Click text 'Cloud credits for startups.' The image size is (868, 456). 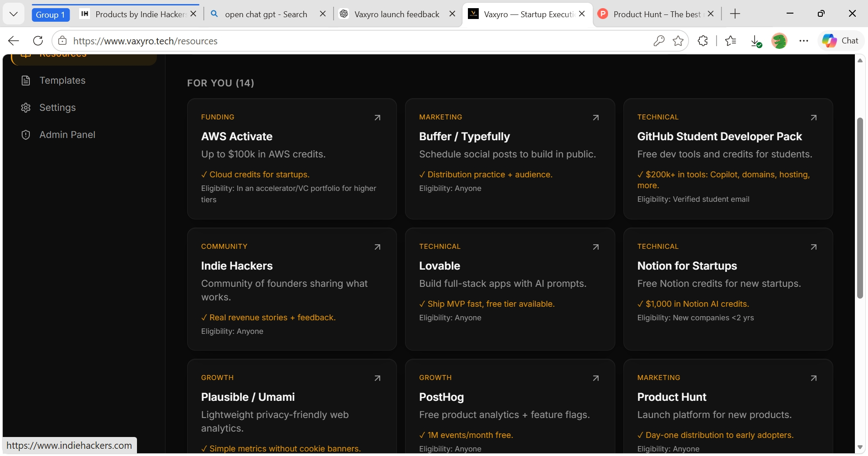(259, 175)
